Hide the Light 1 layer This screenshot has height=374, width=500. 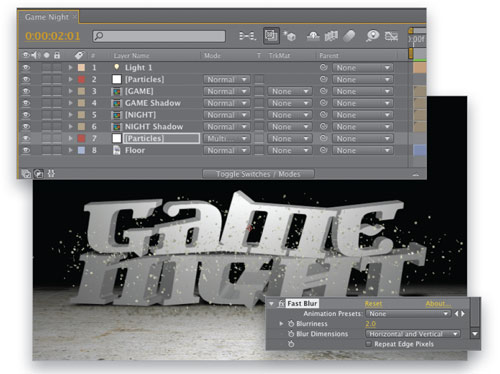26,68
